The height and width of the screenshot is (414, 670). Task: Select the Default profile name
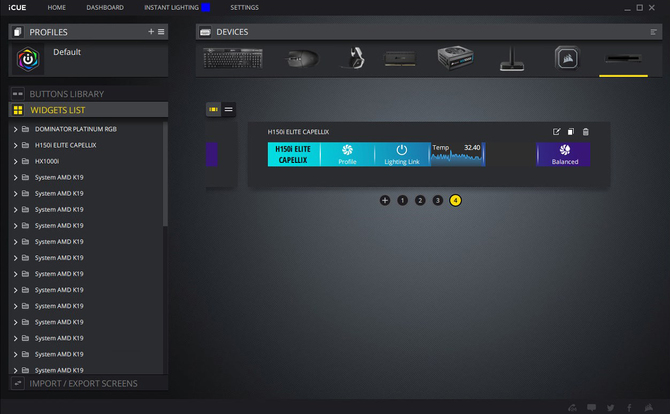pyautogui.click(x=67, y=52)
